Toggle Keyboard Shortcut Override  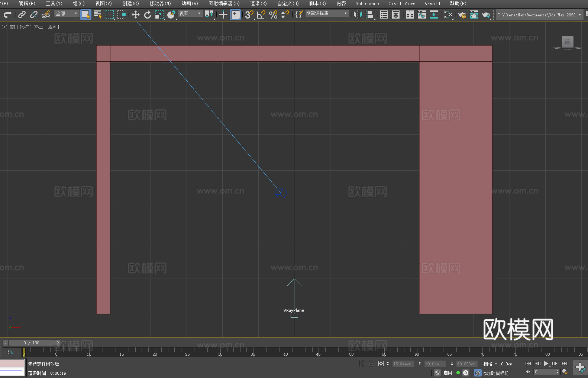(x=235, y=14)
